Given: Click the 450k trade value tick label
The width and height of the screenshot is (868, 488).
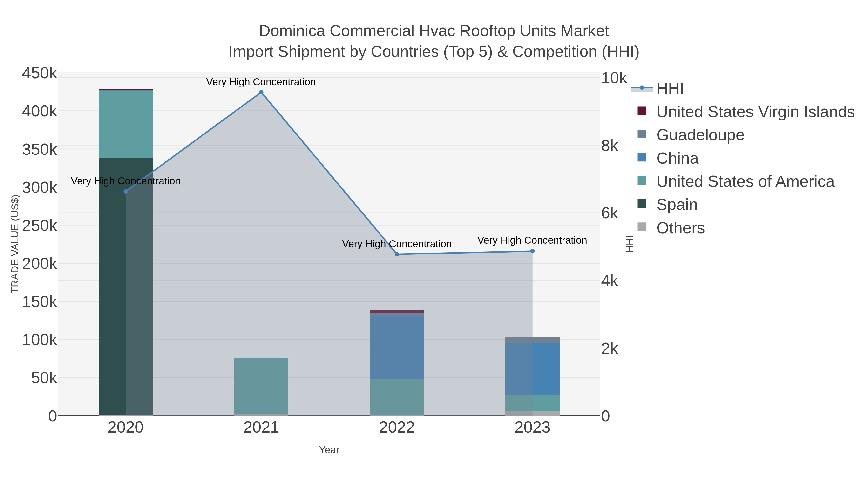Looking at the screenshot, I should tap(40, 73).
